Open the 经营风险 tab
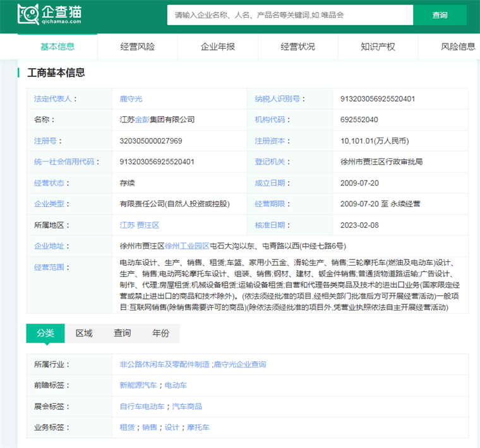 [138, 47]
